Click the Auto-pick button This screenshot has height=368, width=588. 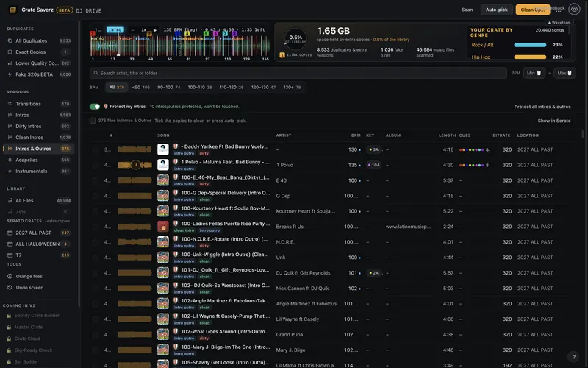497,10
